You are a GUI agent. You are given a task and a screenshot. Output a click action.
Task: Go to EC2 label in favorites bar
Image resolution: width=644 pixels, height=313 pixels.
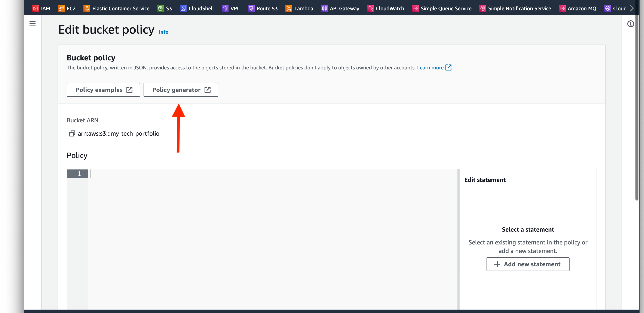click(71, 9)
